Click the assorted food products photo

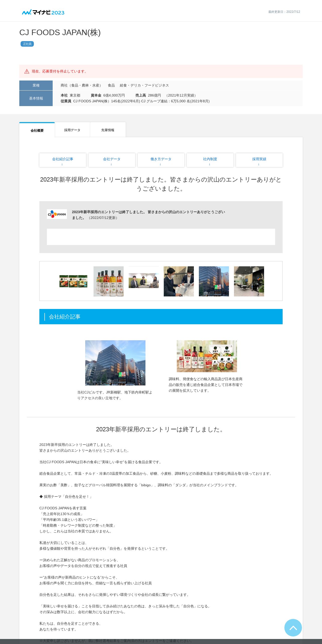click(x=207, y=356)
